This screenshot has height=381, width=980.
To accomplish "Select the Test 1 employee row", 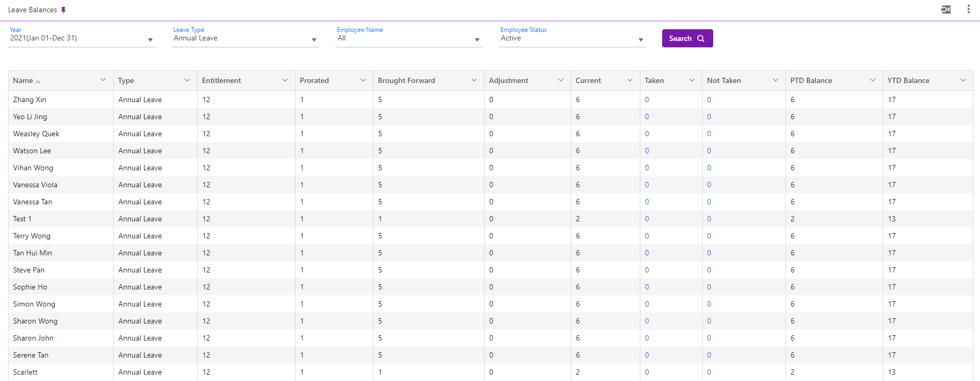I will point(22,219).
